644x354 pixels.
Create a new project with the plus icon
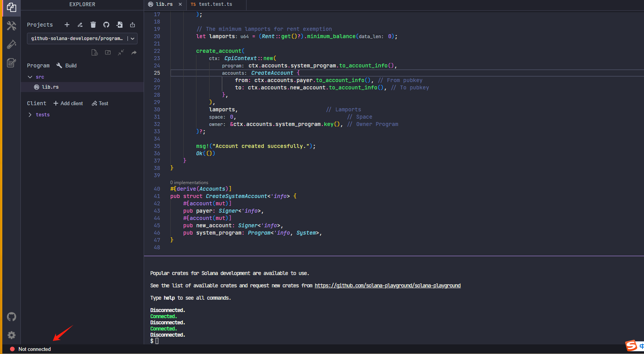tap(67, 25)
